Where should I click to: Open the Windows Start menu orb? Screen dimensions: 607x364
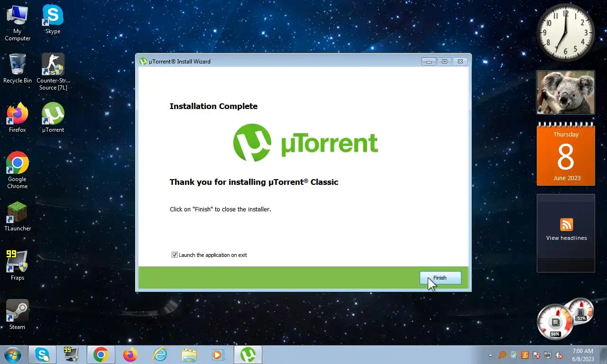click(x=12, y=355)
